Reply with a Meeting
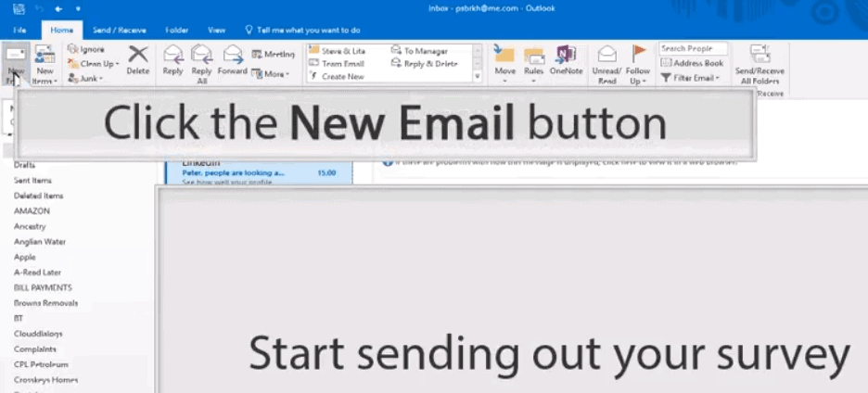 [x=273, y=55]
